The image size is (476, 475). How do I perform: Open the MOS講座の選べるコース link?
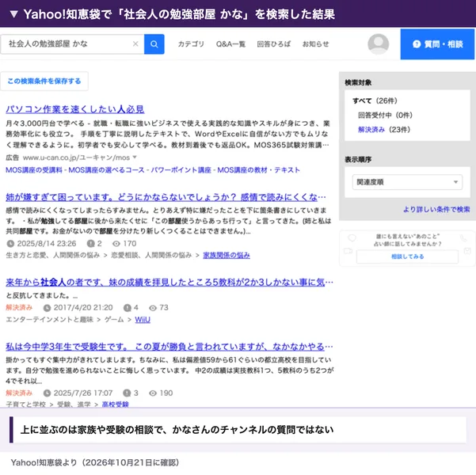[106, 170]
